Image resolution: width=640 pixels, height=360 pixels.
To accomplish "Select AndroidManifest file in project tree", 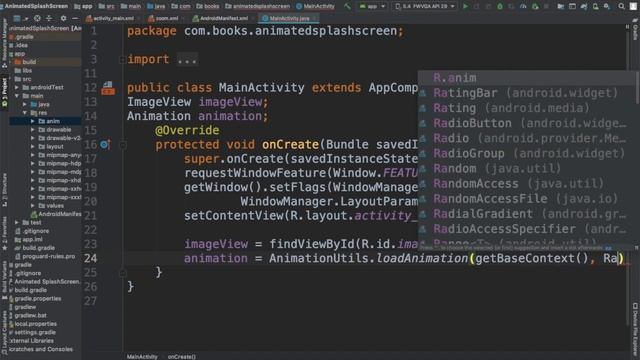I will coord(56,214).
